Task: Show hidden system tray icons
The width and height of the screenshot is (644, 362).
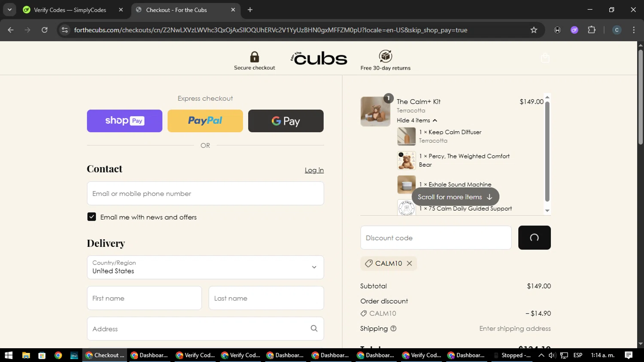Action: pos(541,355)
